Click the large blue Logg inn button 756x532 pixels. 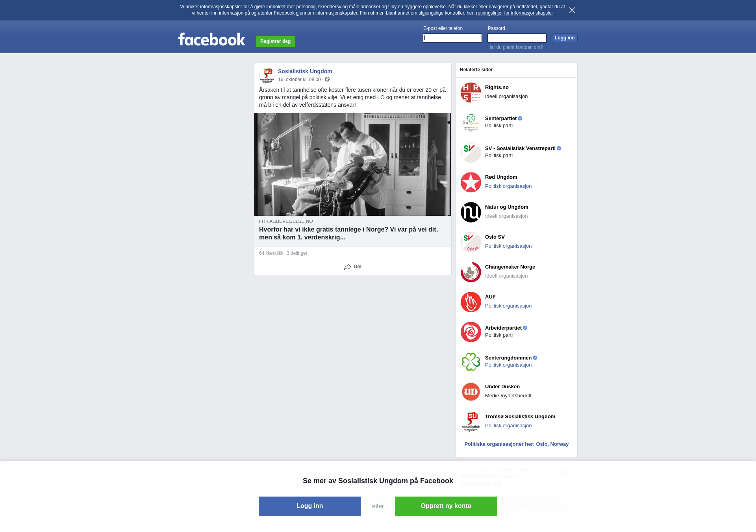tap(310, 506)
